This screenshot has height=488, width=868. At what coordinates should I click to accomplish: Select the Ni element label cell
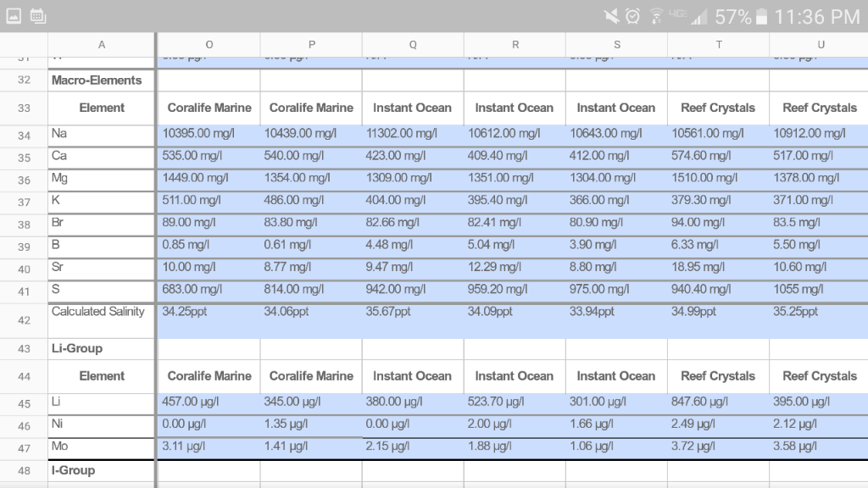click(102, 427)
